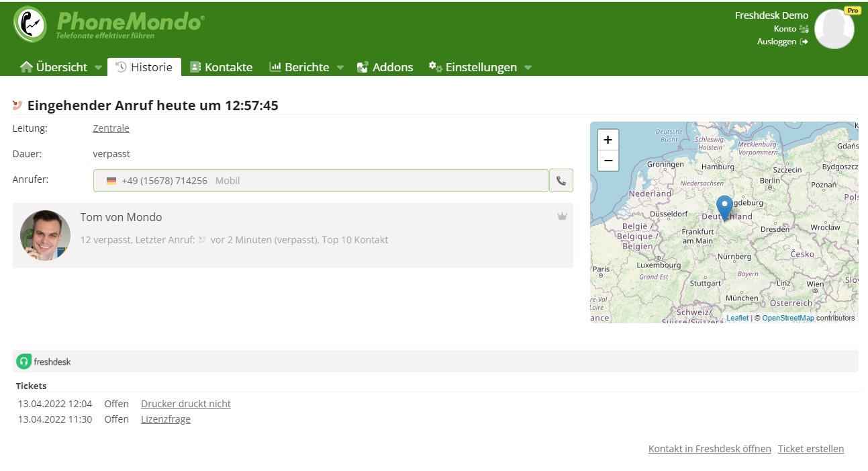Expand the Übersicht dropdown arrow
The image size is (868, 471).
98,68
